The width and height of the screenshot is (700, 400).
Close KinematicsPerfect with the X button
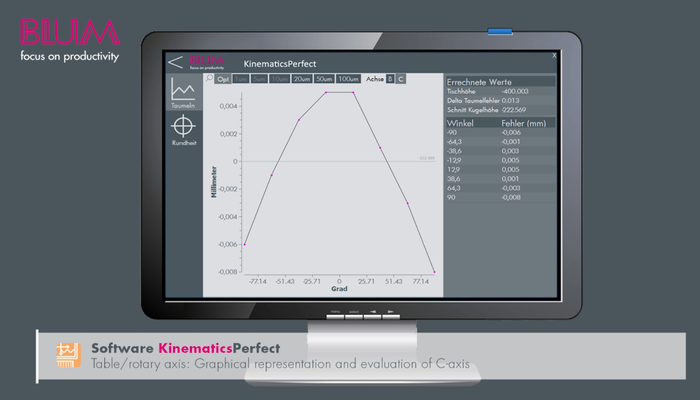coord(554,55)
